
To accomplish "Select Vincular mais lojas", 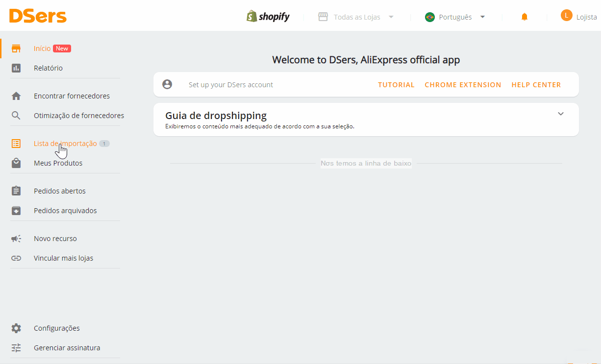I will [63, 258].
